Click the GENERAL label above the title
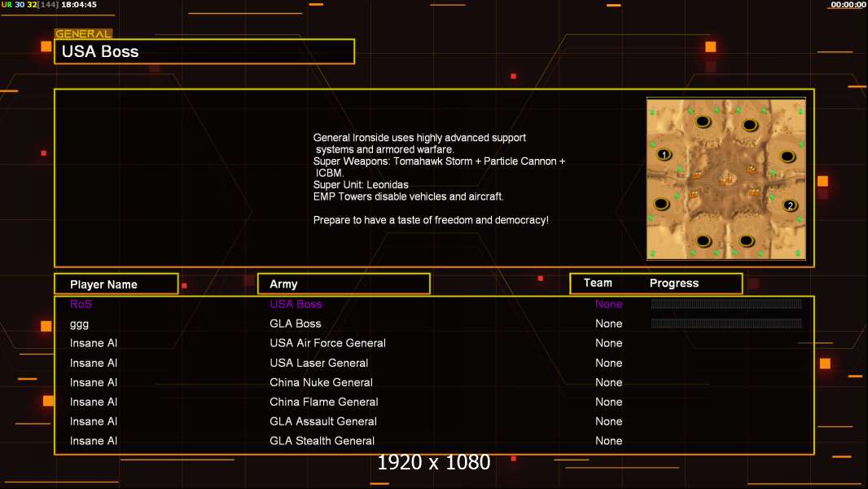The width and height of the screenshot is (868, 489). [83, 33]
